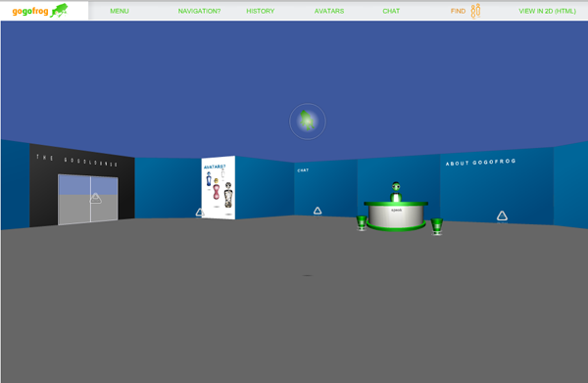Viewport: 588px width, 383px height.
Task: Click the triangle marker under CHAT
Action: 318,211
